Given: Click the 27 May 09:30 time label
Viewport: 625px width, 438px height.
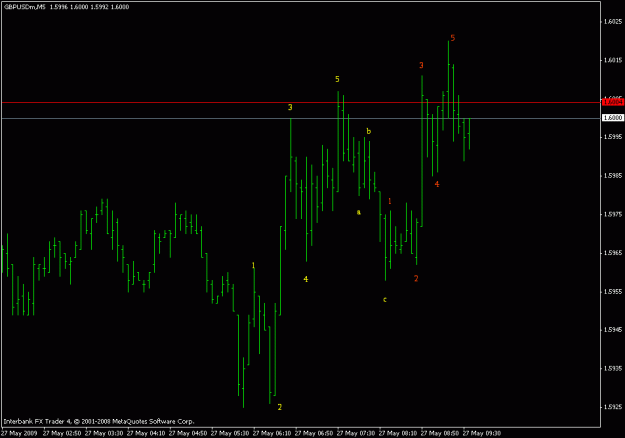Looking at the screenshot, I should pos(482,433).
